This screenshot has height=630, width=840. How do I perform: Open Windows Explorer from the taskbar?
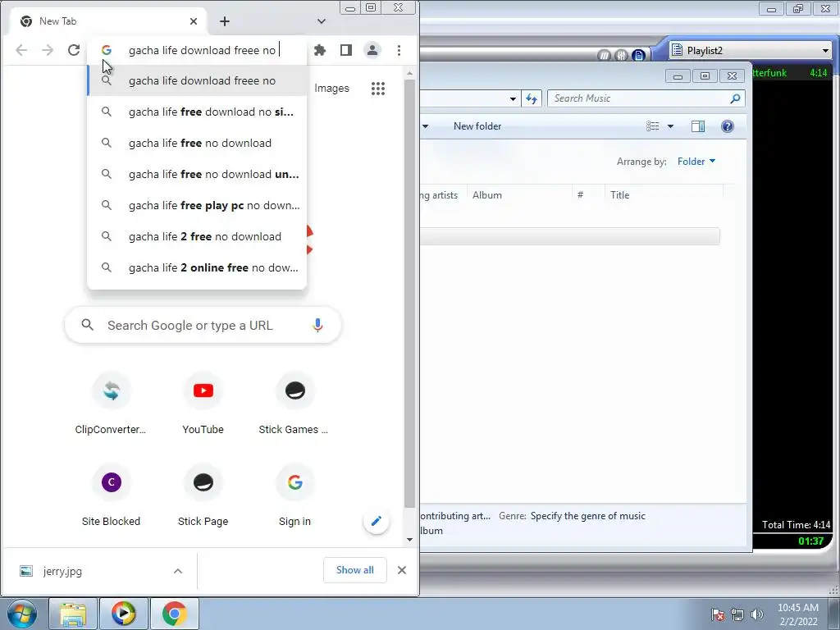[73, 614]
